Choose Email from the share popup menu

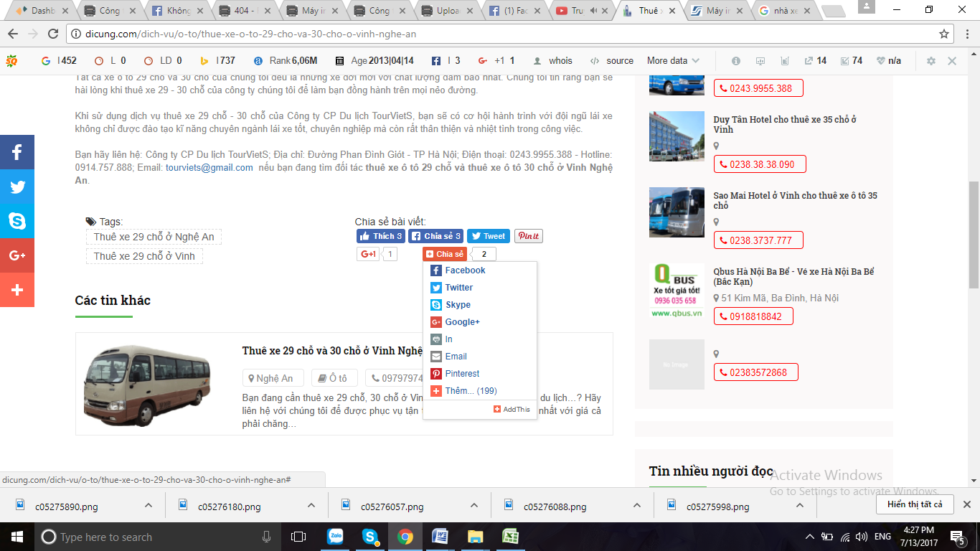coord(456,357)
